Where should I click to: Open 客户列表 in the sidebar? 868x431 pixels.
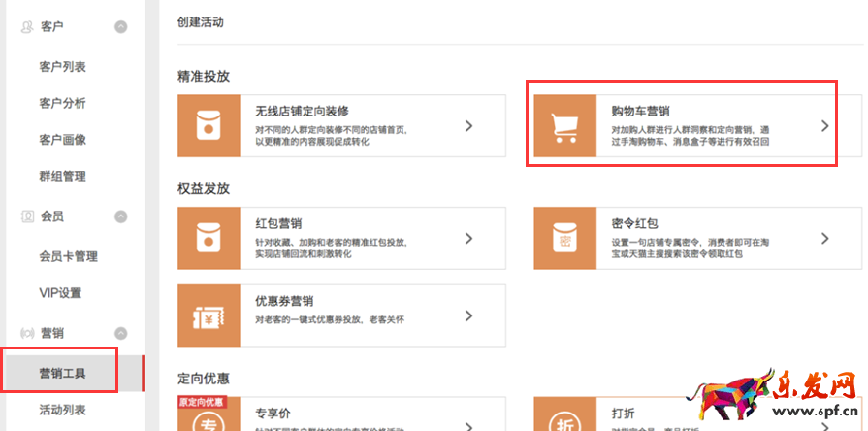tap(63, 66)
